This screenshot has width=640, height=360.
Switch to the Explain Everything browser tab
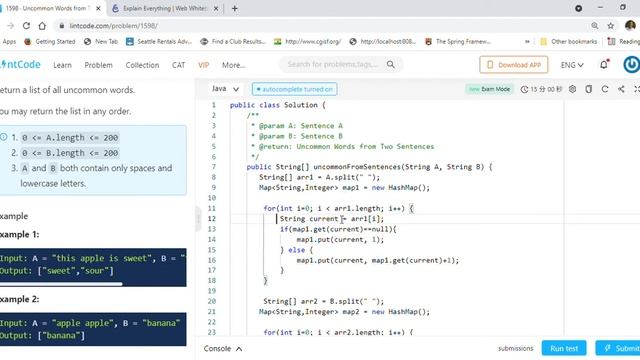click(165, 8)
